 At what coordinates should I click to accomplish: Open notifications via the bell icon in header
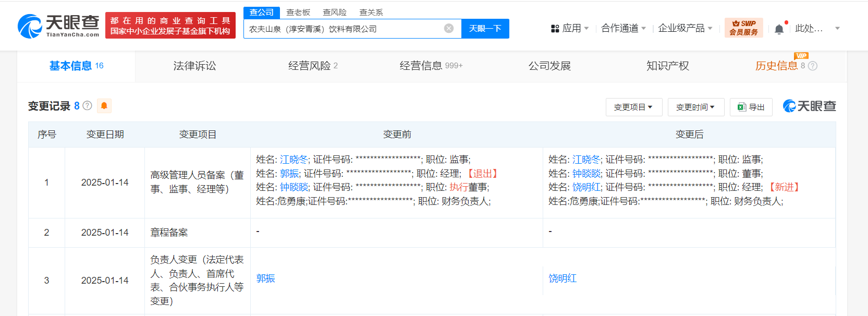(779, 29)
